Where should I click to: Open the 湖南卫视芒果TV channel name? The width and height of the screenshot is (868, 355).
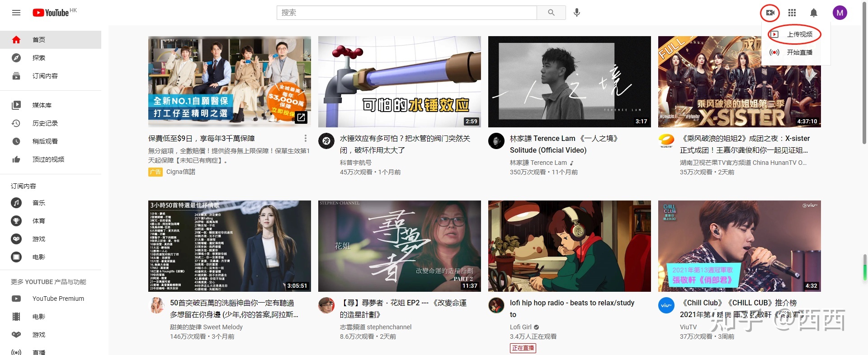click(x=743, y=163)
